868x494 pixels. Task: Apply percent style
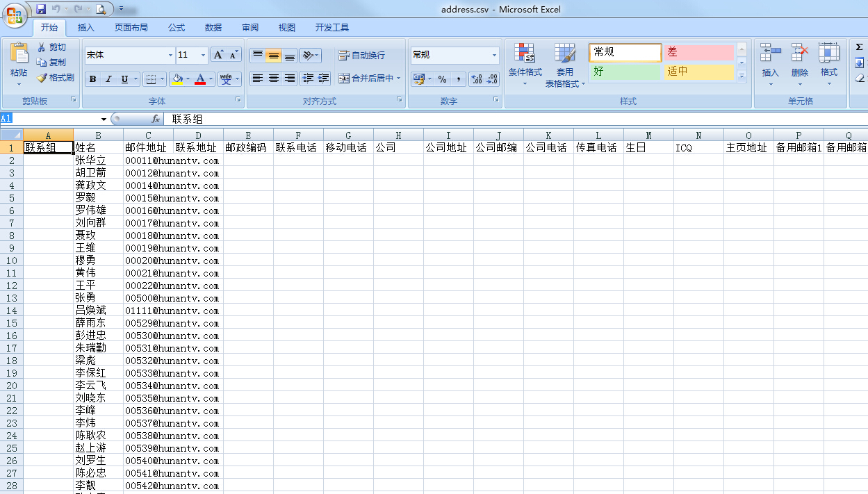point(443,79)
